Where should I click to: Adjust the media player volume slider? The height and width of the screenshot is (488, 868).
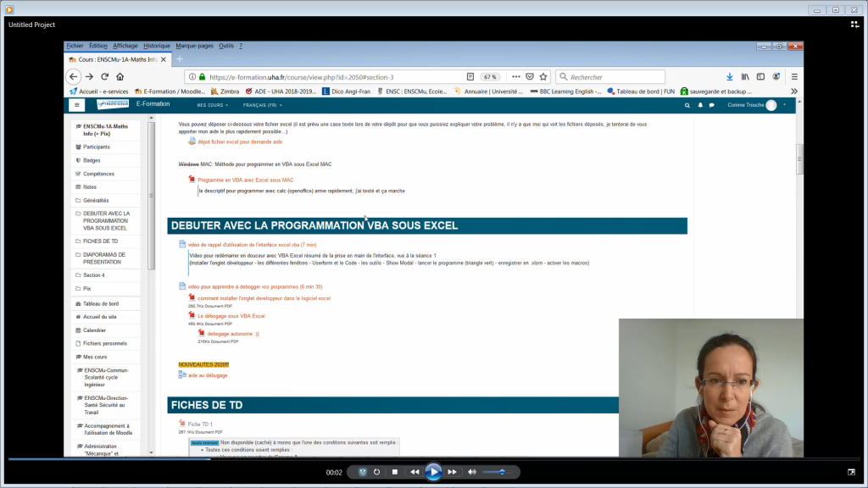coord(500,472)
